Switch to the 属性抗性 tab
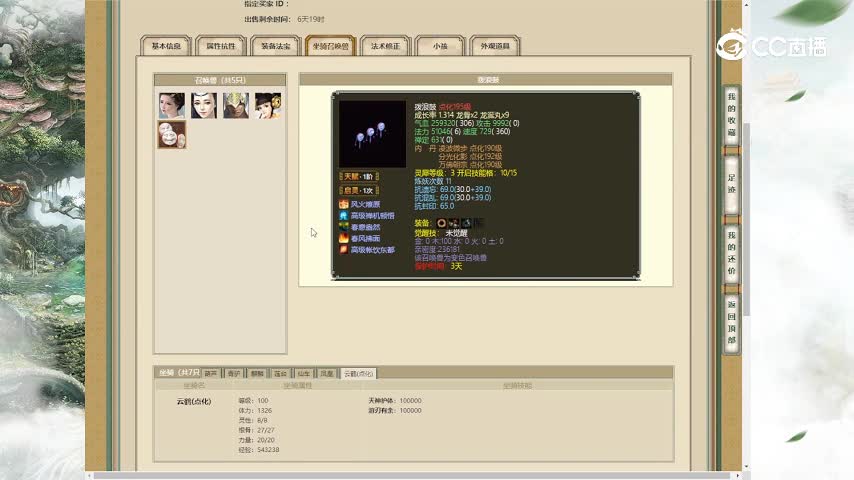The height and width of the screenshot is (480, 854). [x=221, y=46]
